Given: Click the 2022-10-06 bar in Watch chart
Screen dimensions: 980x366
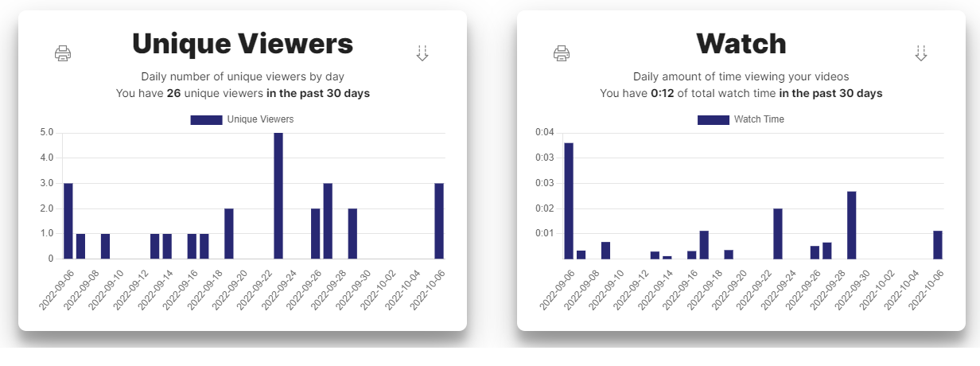Looking at the screenshot, I should coord(938,244).
